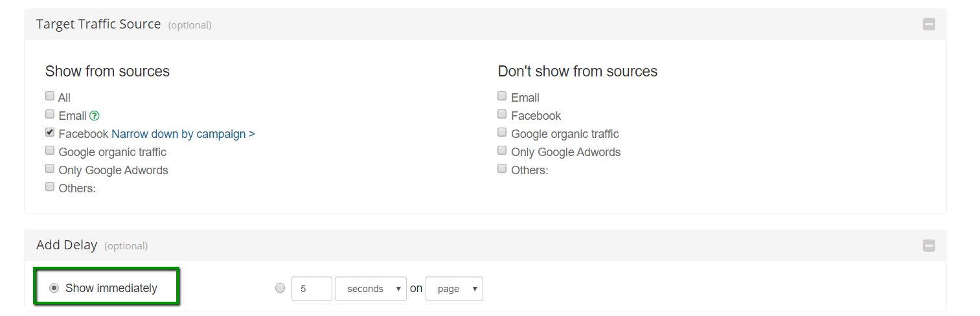Select the timed delay radio button

point(280,288)
